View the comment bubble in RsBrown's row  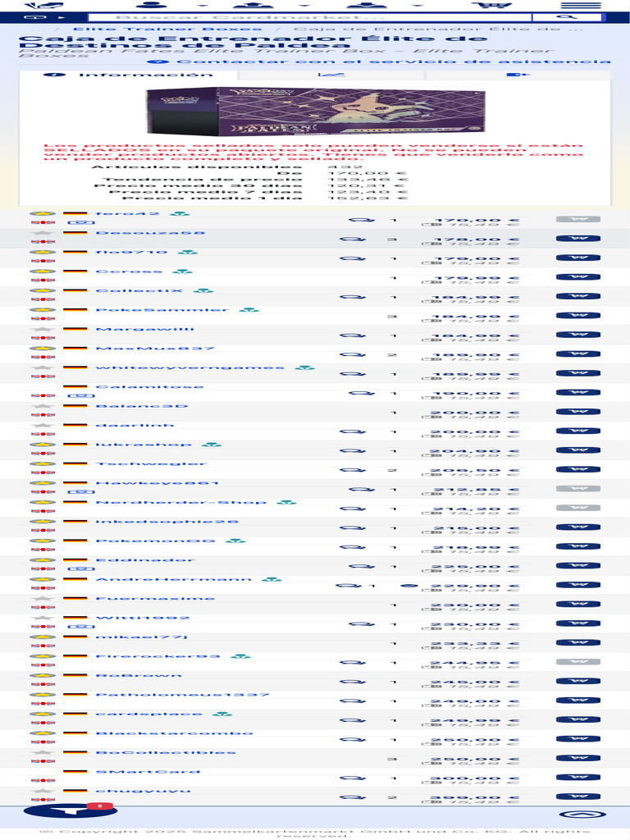click(353, 682)
